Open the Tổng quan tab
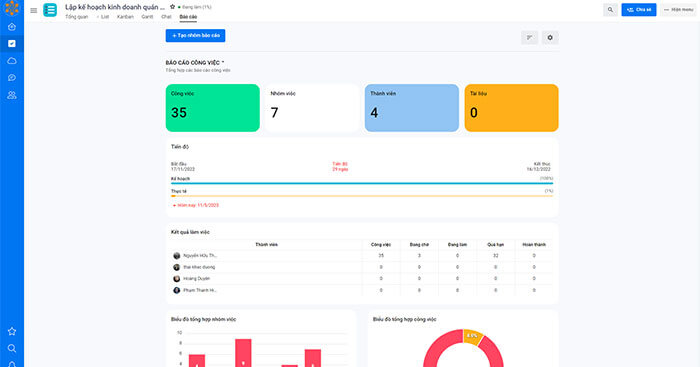The width and height of the screenshot is (700, 367). pyautogui.click(x=77, y=17)
